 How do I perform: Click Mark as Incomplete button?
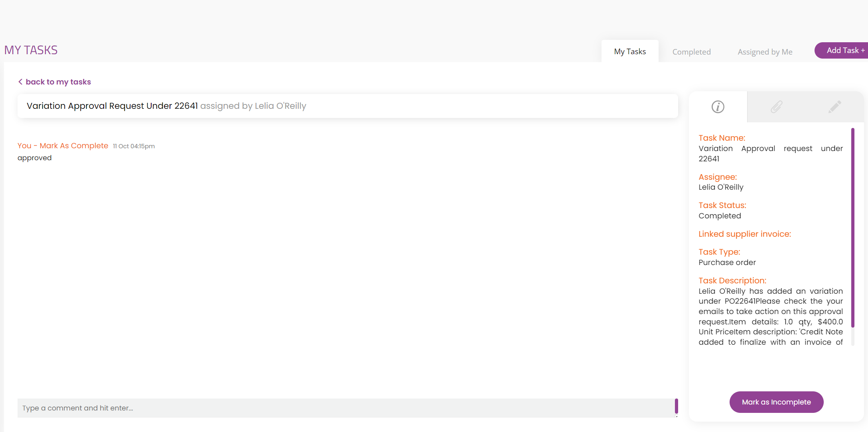tap(776, 402)
